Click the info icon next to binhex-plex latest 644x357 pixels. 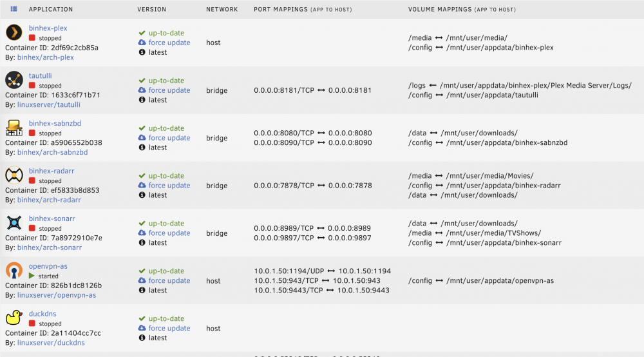pos(142,52)
